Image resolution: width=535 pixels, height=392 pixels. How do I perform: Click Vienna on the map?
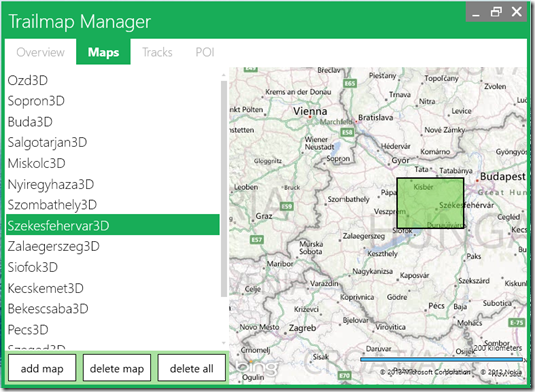pos(310,111)
